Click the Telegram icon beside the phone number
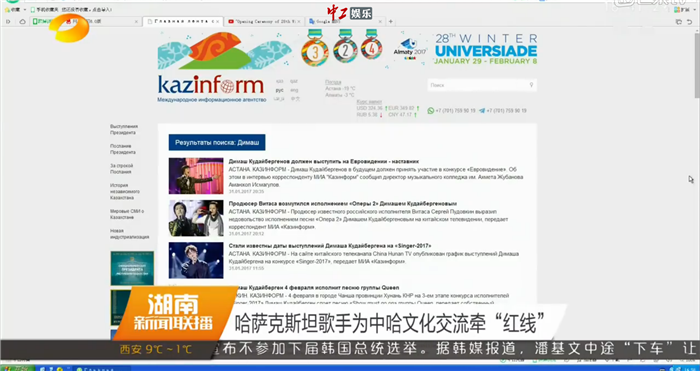 482,111
